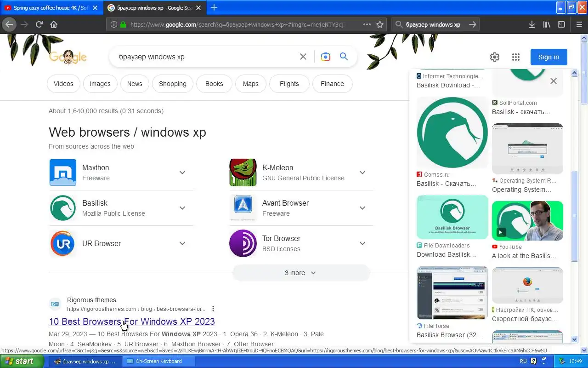This screenshot has width=588, height=368.
Task: Close the image preview side panel
Action: coord(554,81)
